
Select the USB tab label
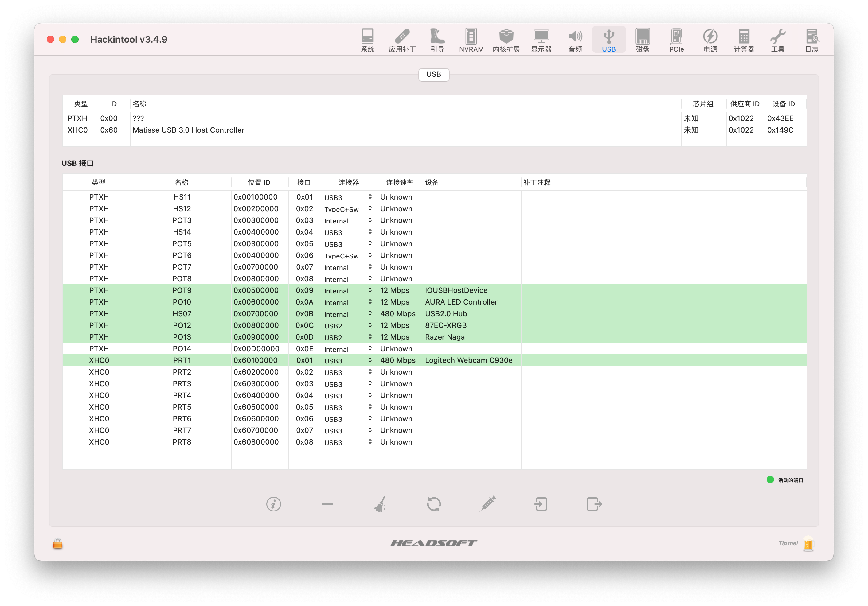tap(434, 74)
